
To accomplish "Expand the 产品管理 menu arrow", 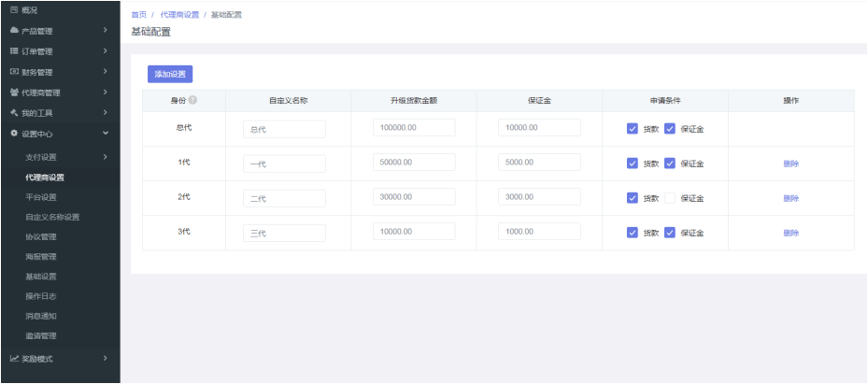I will 106,31.
